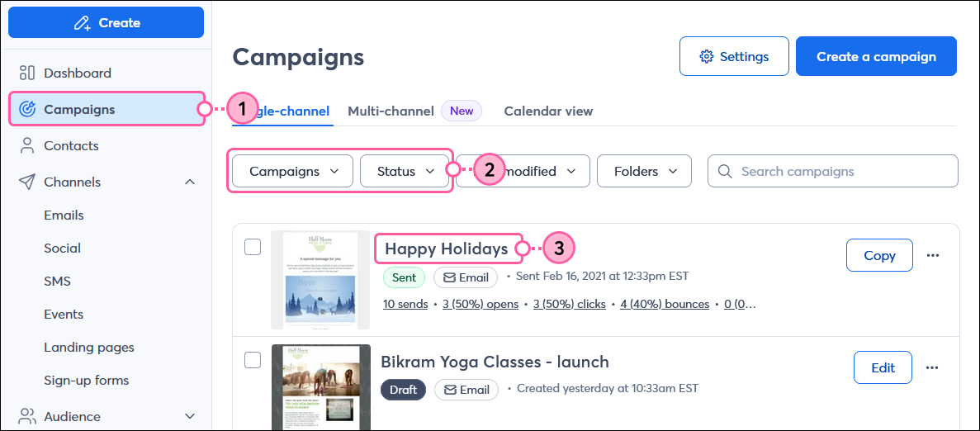This screenshot has width=980, height=431.
Task: Click the Campaigns target icon
Action: pos(27,109)
